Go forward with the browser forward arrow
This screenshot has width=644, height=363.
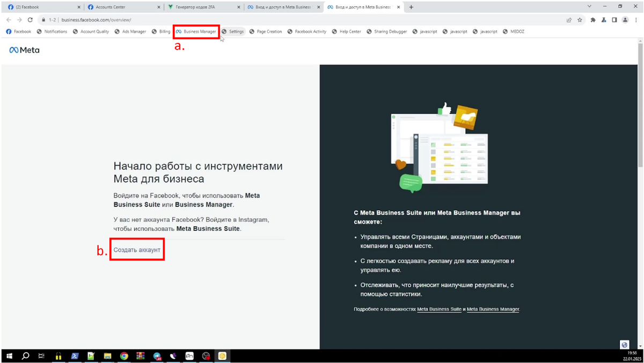19,20
